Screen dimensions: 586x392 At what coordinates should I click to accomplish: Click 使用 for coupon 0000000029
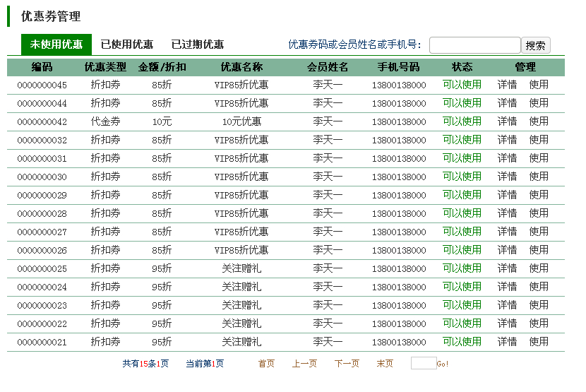(539, 195)
